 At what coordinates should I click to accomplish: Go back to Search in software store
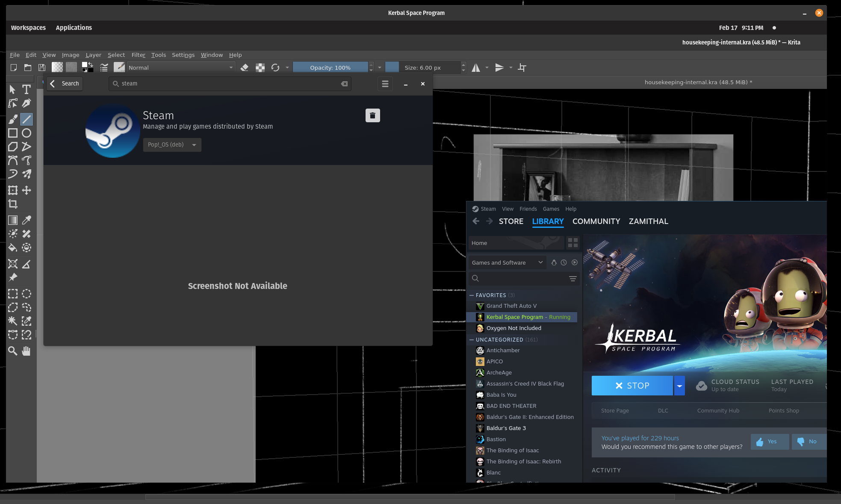65,83
